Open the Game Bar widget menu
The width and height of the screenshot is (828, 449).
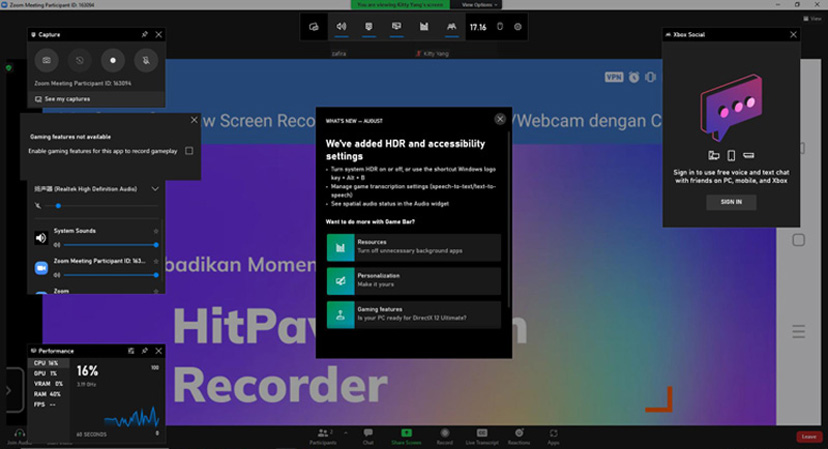click(314, 27)
